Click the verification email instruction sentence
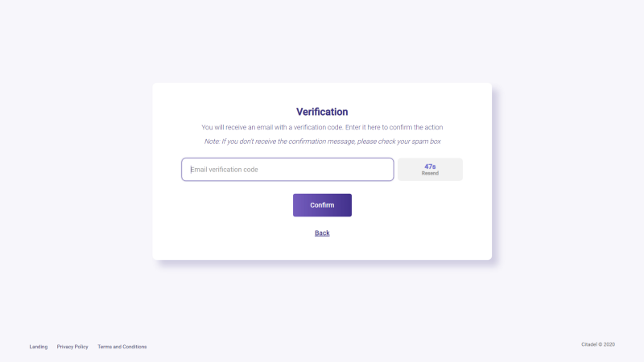644x362 pixels. click(322, 127)
